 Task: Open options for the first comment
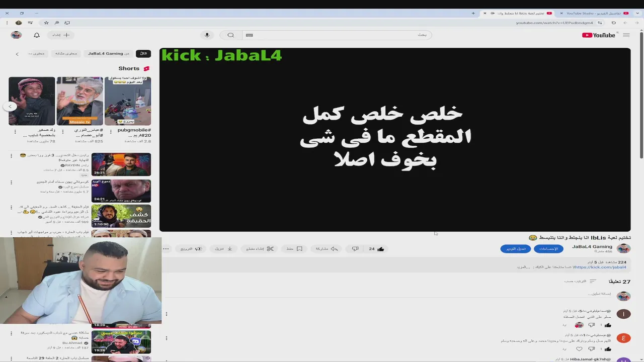coord(166,314)
